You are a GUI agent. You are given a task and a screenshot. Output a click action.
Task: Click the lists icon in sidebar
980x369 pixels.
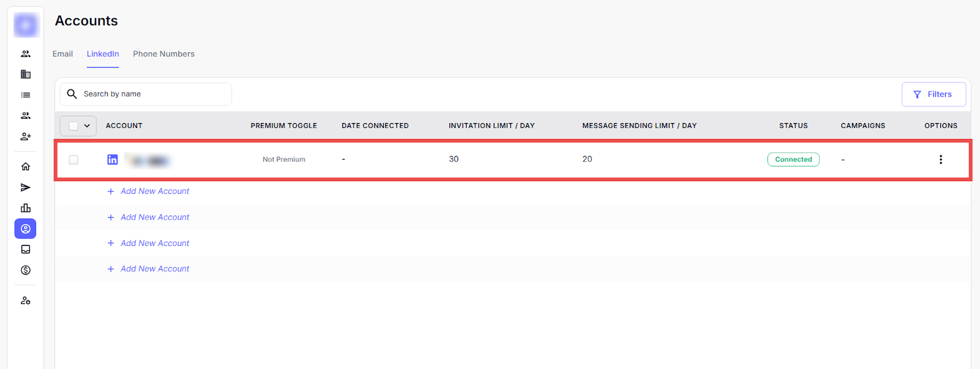26,95
